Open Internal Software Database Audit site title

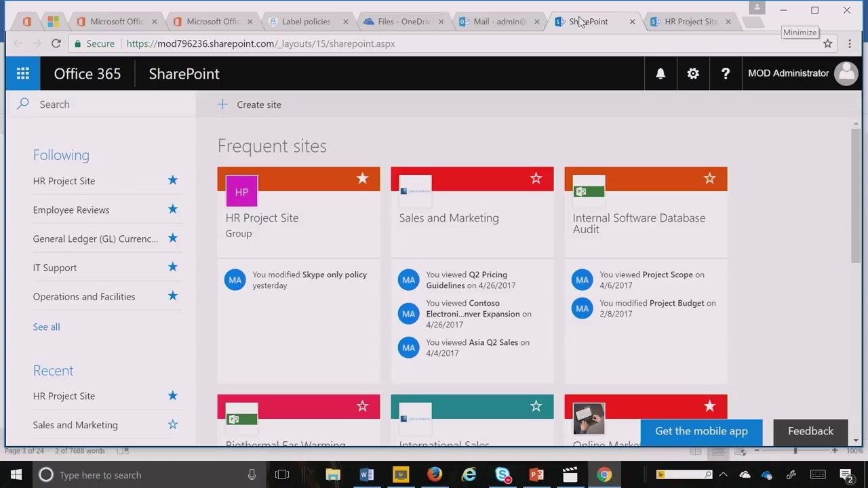(639, 223)
